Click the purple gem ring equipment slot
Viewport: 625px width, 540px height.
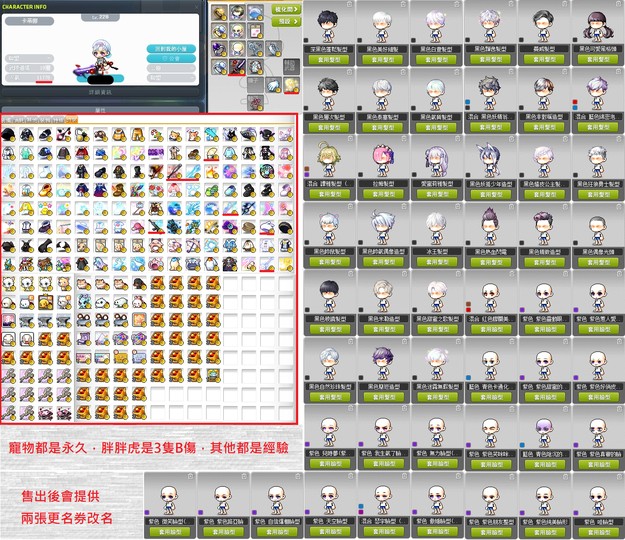pyautogui.click(x=219, y=49)
